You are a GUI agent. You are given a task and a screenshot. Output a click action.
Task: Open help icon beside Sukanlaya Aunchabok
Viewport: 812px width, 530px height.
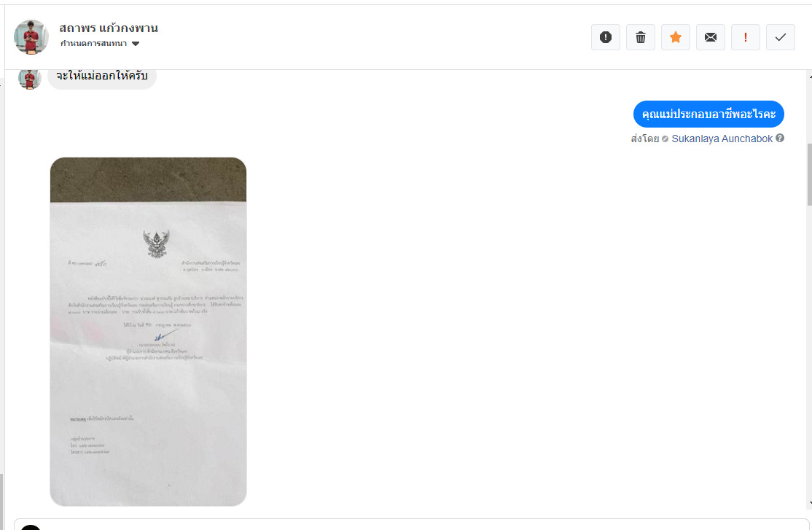point(780,139)
